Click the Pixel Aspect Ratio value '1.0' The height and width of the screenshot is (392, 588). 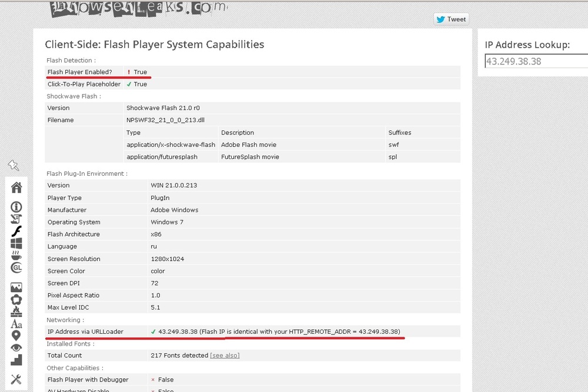156,295
